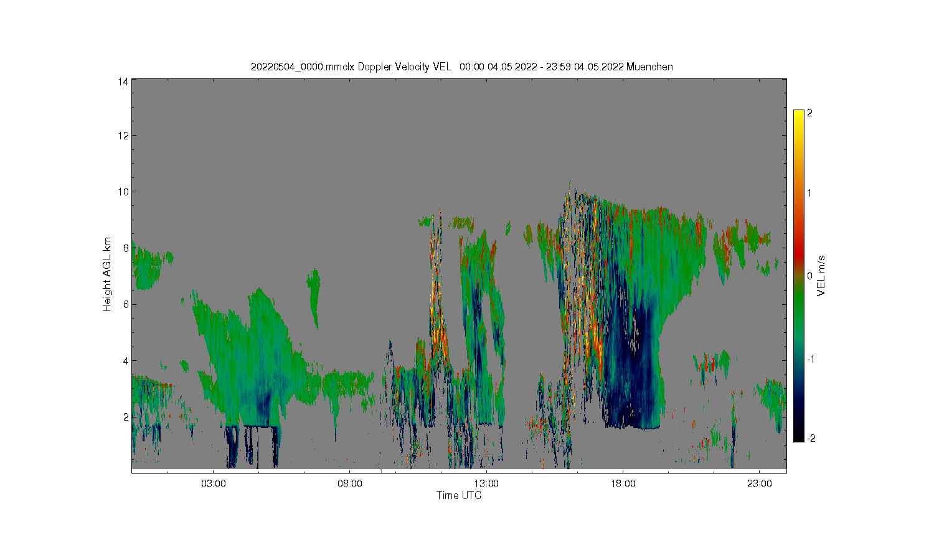Viewport: 934px width, 560px height.
Task: Click the colorbar tick label 2 at top
Action: (x=809, y=113)
